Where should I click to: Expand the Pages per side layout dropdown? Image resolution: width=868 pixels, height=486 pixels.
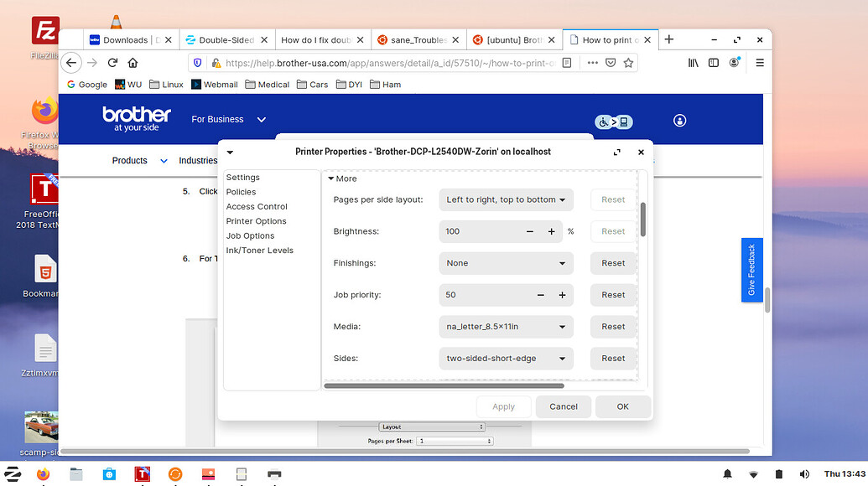pos(506,199)
